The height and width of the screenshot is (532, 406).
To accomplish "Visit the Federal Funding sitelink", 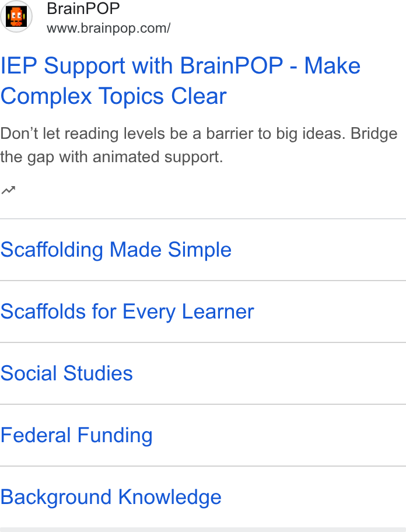I will pyautogui.click(x=76, y=435).
